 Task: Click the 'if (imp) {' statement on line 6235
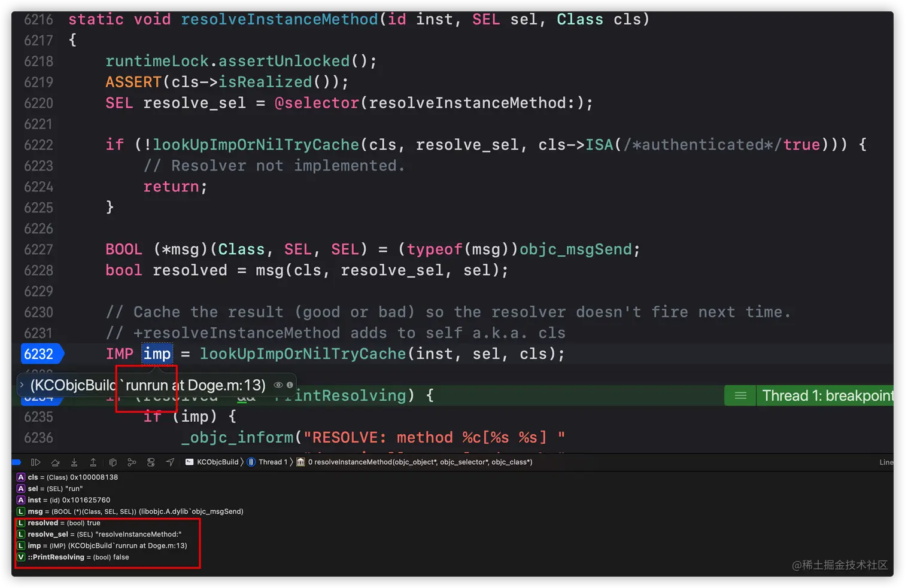tap(190, 416)
